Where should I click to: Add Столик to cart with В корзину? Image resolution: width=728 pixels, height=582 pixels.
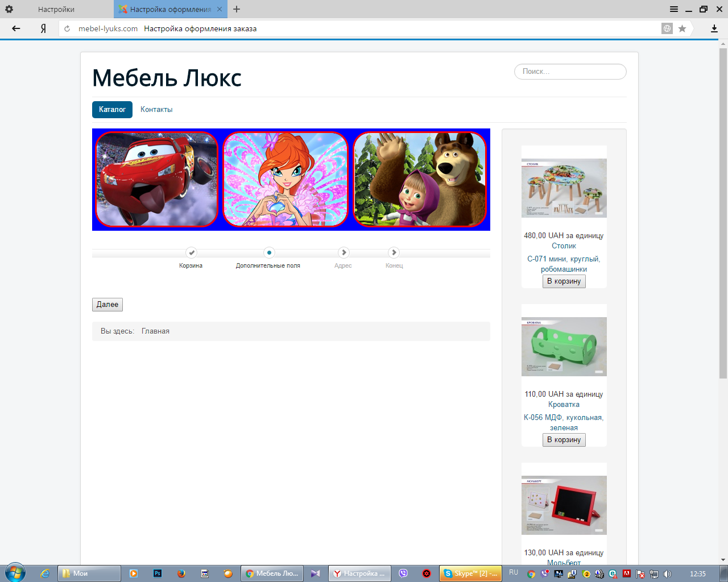(564, 281)
